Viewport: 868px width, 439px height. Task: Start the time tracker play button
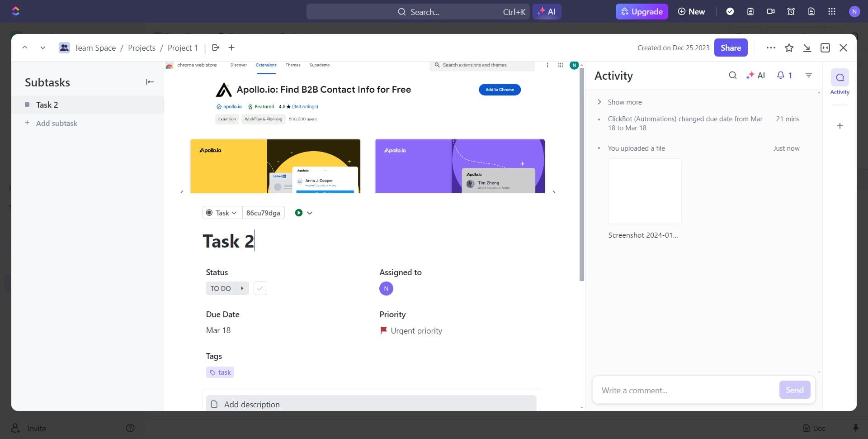[x=298, y=213]
